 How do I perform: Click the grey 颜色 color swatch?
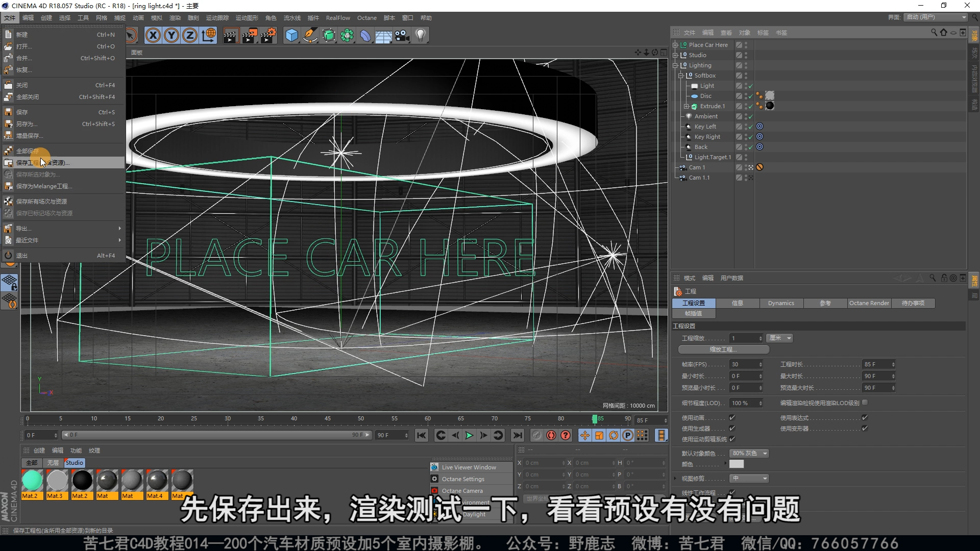(736, 464)
